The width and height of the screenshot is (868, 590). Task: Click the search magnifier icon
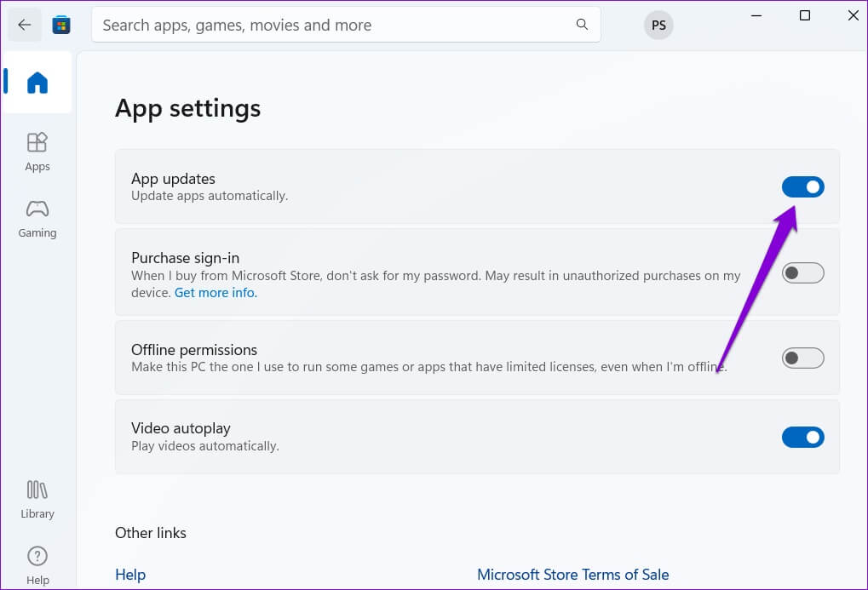(582, 25)
